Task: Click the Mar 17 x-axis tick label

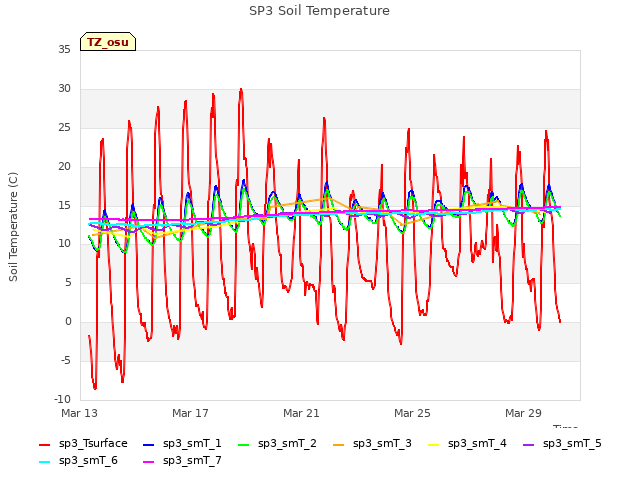Action: 190,413
